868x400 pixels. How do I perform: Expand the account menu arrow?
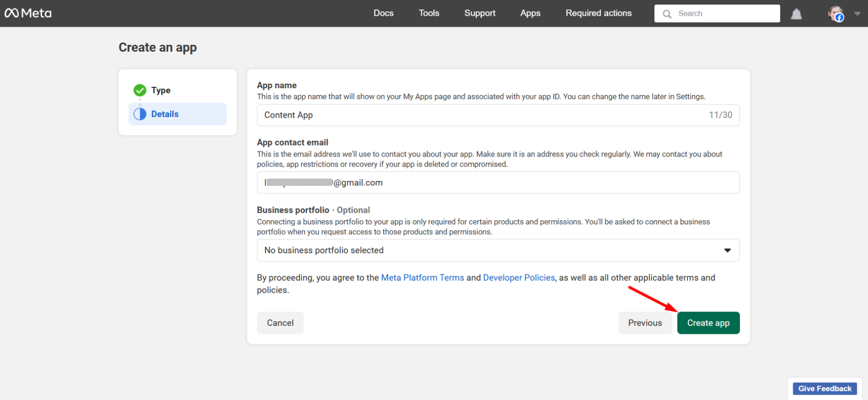coord(857,14)
